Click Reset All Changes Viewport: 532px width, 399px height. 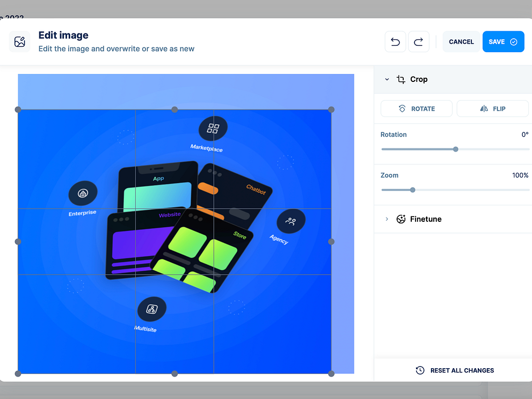click(455, 370)
